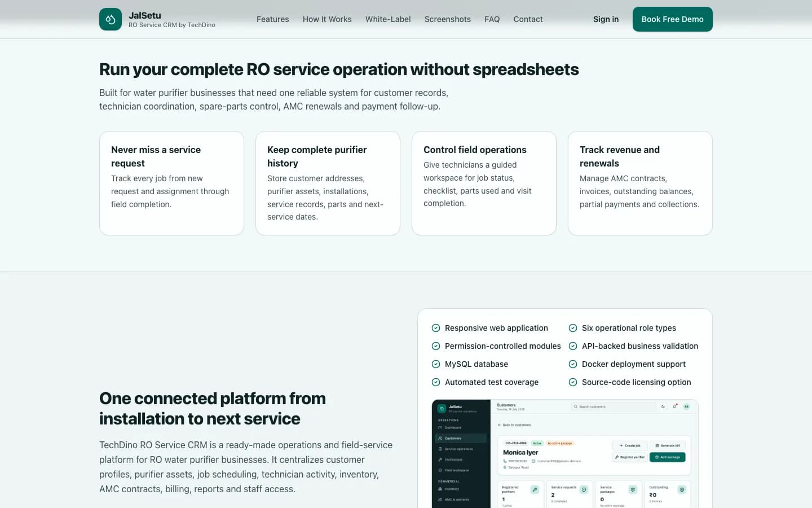This screenshot has height=508, width=812.
Task: Select the 'Never miss a service request' card
Action: tap(171, 183)
